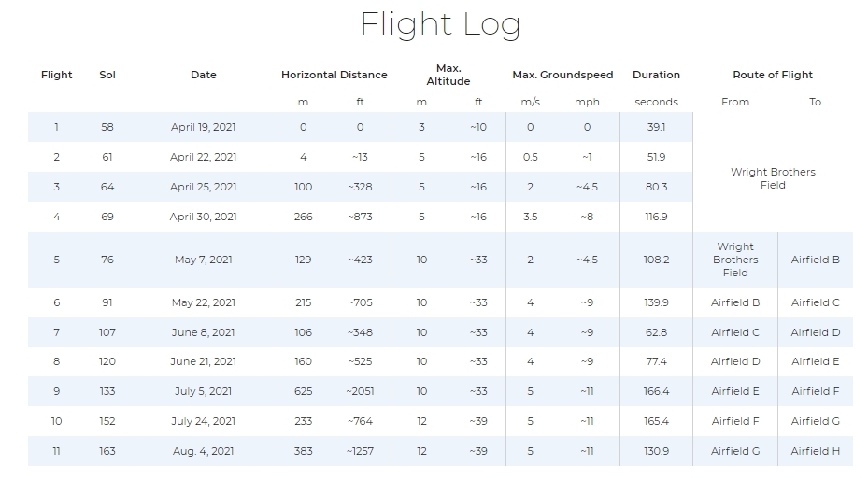Click the Airfield H destination cell
This screenshot has width=868, height=478.
(815, 451)
